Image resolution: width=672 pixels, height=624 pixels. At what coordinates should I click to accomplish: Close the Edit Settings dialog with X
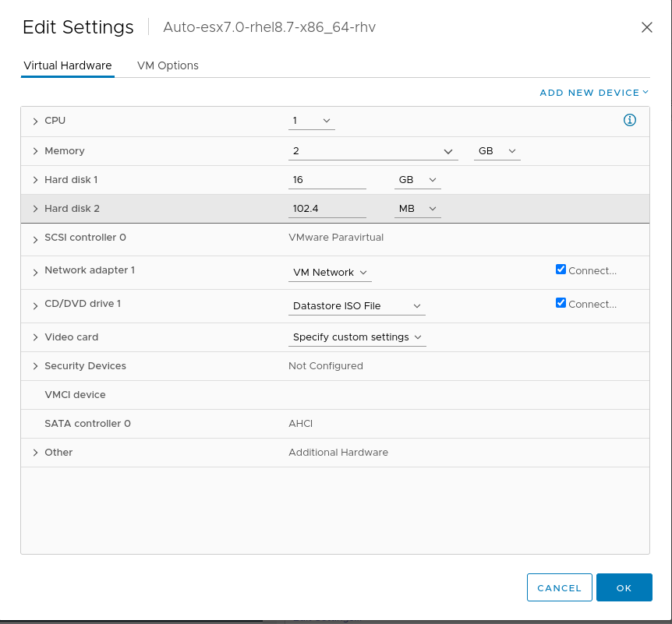(x=646, y=27)
